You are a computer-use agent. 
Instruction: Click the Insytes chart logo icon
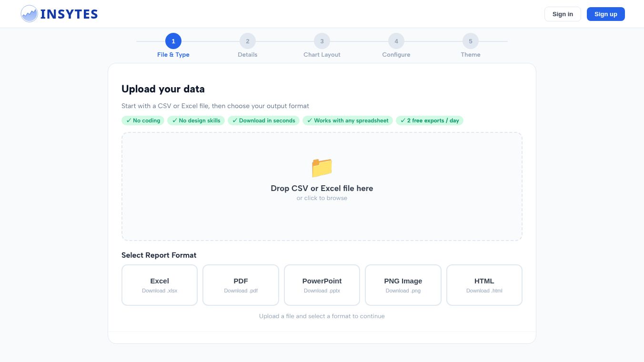[30, 14]
